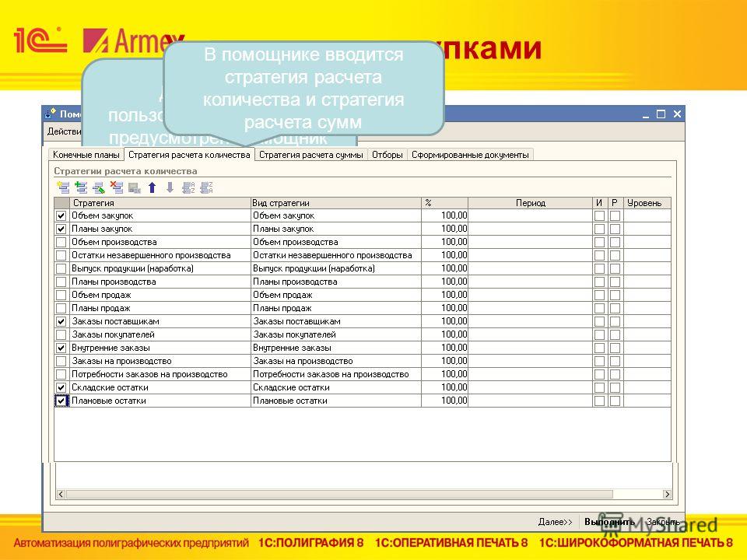Click the Add by copying icon with green plus

coord(81,187)
